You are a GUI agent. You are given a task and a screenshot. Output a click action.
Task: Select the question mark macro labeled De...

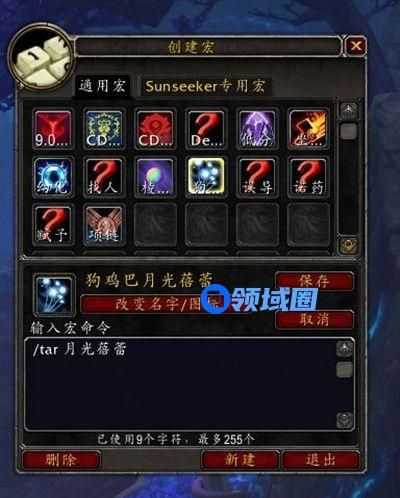(206, 129)
